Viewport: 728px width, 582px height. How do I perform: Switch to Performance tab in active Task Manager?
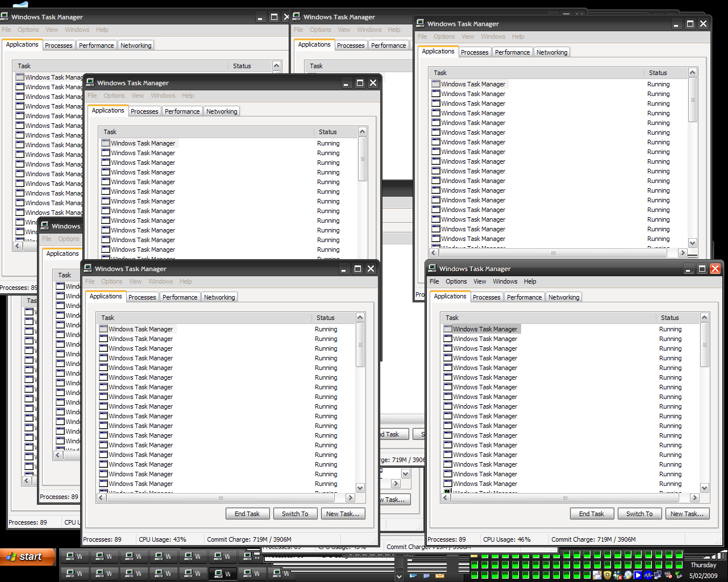pos(524,297)
